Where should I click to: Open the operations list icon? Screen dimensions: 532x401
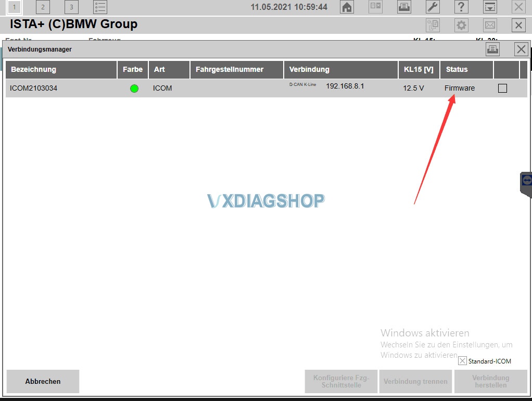(100, 7)
